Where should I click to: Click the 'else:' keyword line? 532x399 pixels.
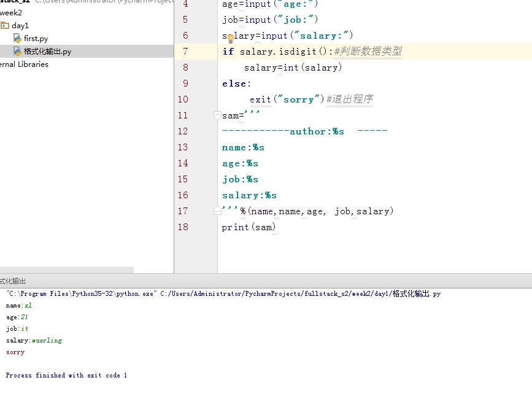[236, 83]
